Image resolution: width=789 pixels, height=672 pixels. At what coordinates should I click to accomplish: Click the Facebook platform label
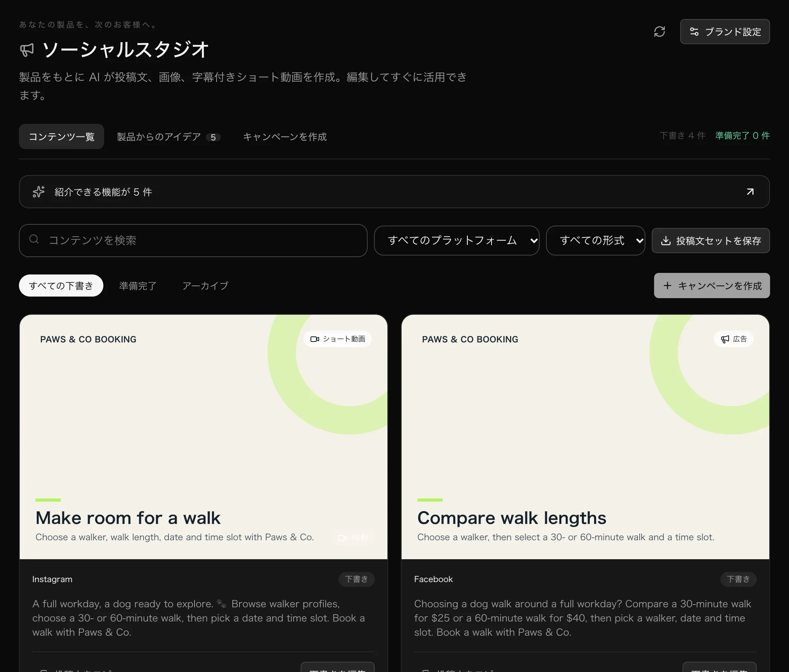click(x=434, y=579)
